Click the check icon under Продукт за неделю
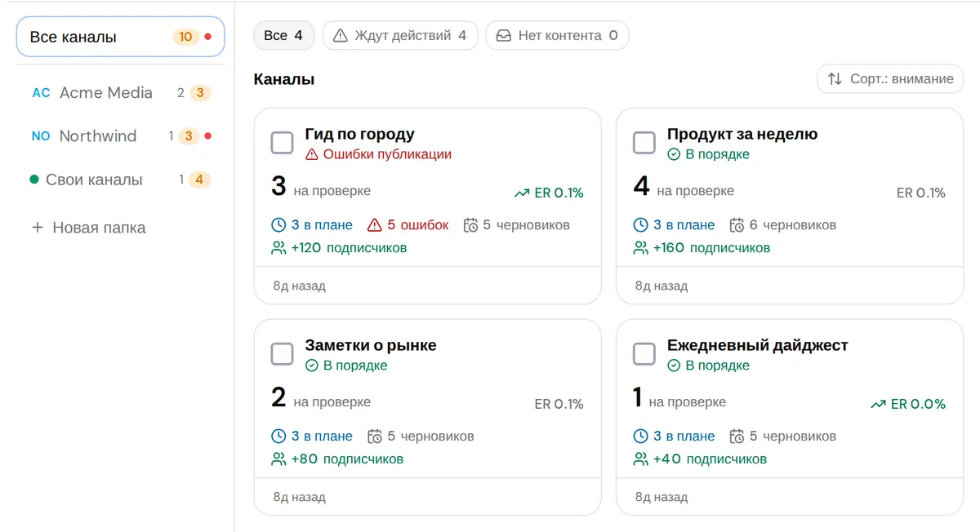Image resolution: width=980 pixels, height=532 pixels. tap(674, 154)
